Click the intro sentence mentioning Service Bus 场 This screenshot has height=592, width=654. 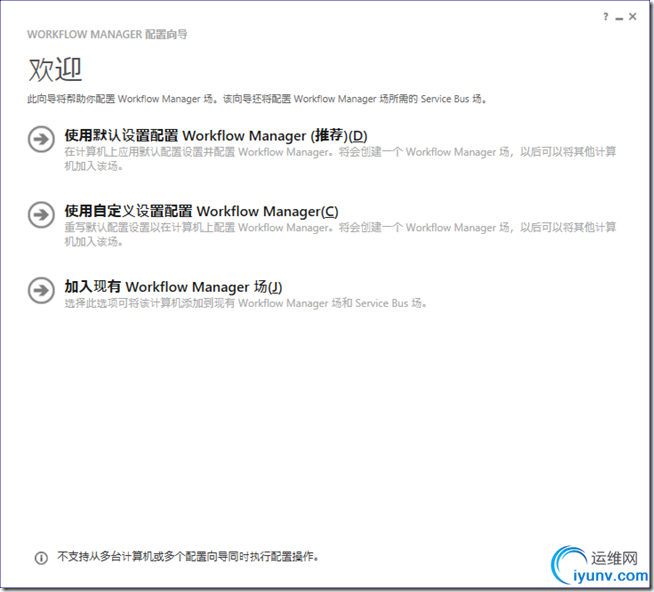pos(257,99)
